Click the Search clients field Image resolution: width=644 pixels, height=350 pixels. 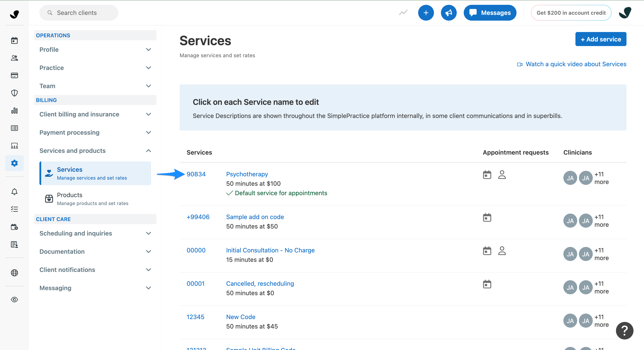pos(79,13)
